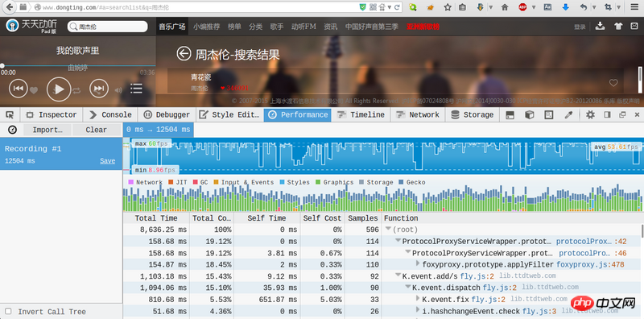Bookmark this page with star icon
The height and width of the screenshot is (319, 644).
coord(448,7)
